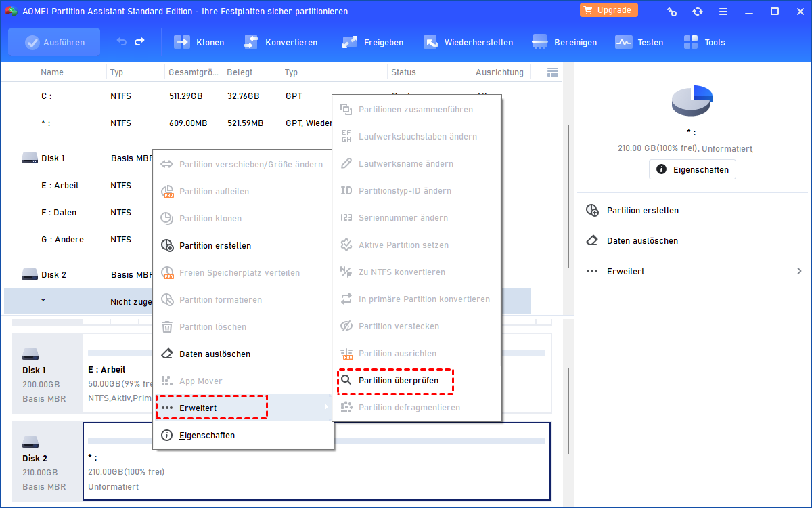The height and width of the screenshot is (508, 812).
Task: Sort by the Name column header
Action: 52,72
